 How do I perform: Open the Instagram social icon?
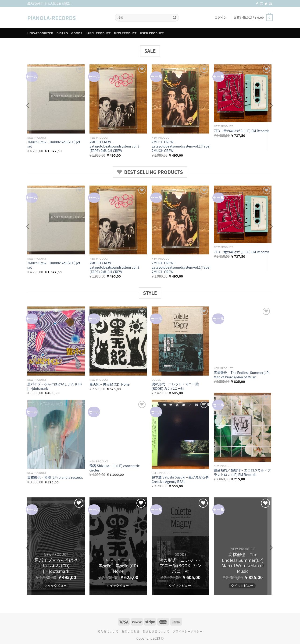(x=261, y=4)
